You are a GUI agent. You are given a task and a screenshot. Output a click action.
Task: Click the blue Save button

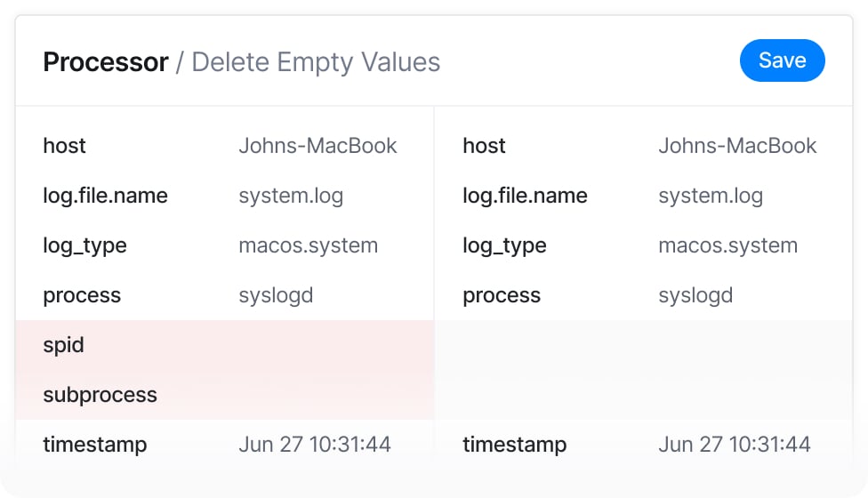point(782,61)
